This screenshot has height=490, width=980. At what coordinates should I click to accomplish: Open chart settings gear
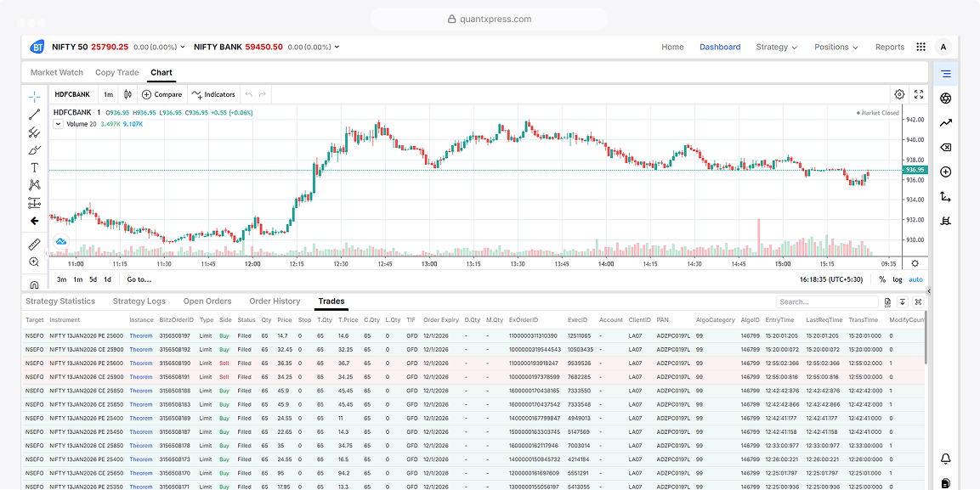click(899, 94)
